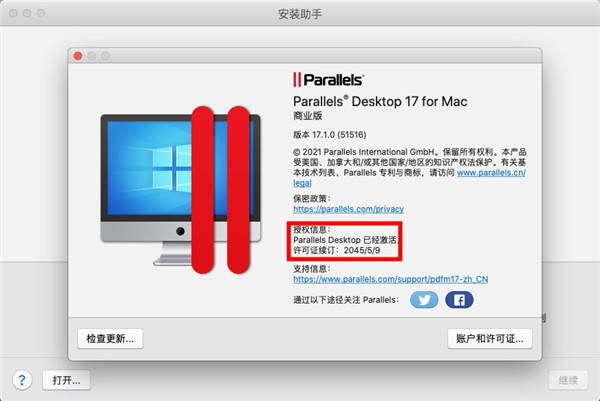Click the gray minimize dot of the About dialog
This screenshot has height=401, width=600.
(92, 56)
